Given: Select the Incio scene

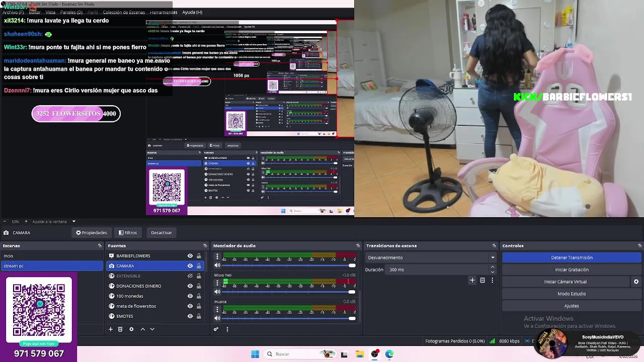Looking at the screenshot, I should tap(52, 256).
